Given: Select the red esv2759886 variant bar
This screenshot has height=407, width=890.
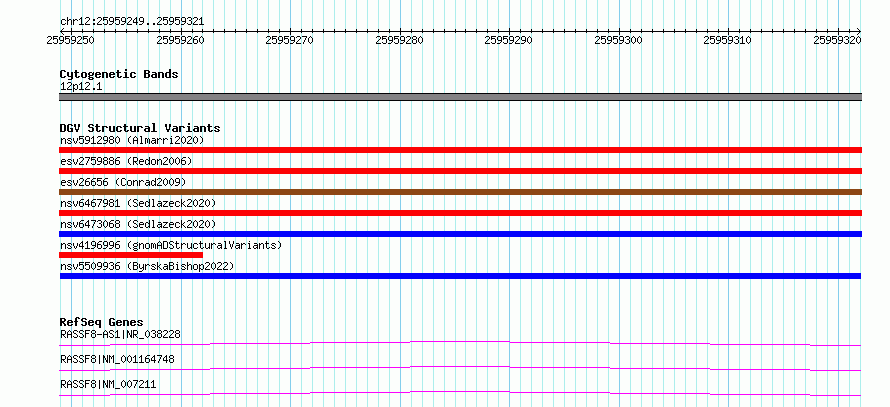Looking at the screenshot, I should pos(460,171).
